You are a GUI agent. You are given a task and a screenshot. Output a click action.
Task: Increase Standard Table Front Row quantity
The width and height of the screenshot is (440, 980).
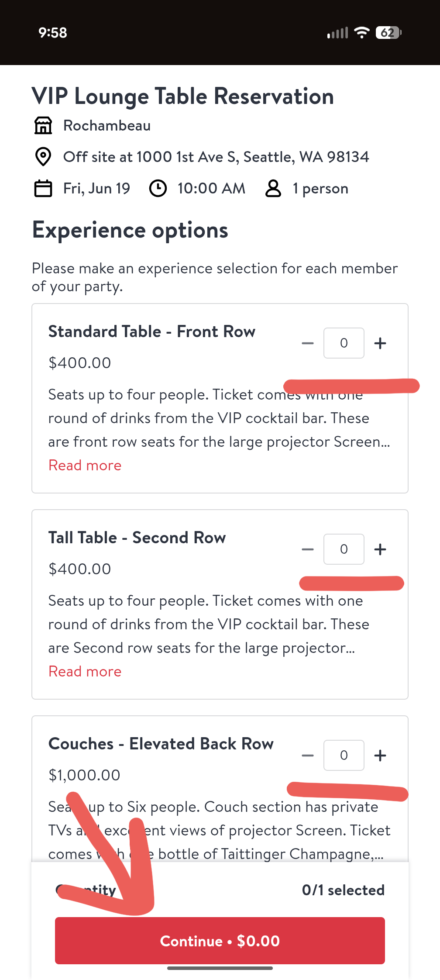click(x=380, y=343)
